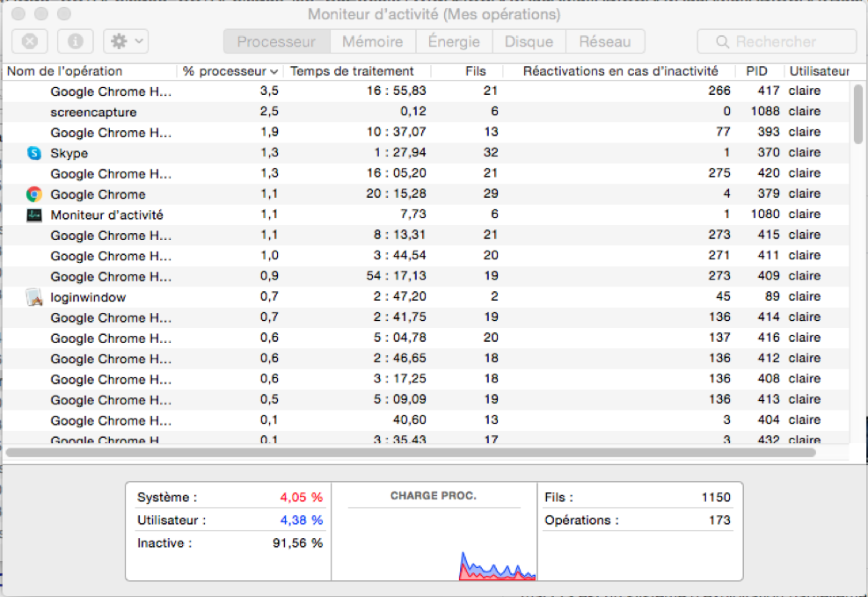
Task: Select the Skype process name
Action: pyautogui.click(x=69, y=153)
